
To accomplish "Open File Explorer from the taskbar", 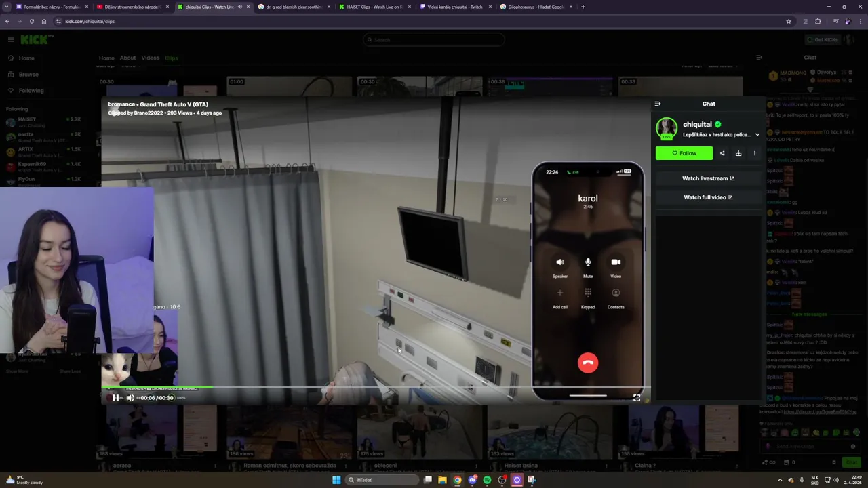I will [442, 480].
